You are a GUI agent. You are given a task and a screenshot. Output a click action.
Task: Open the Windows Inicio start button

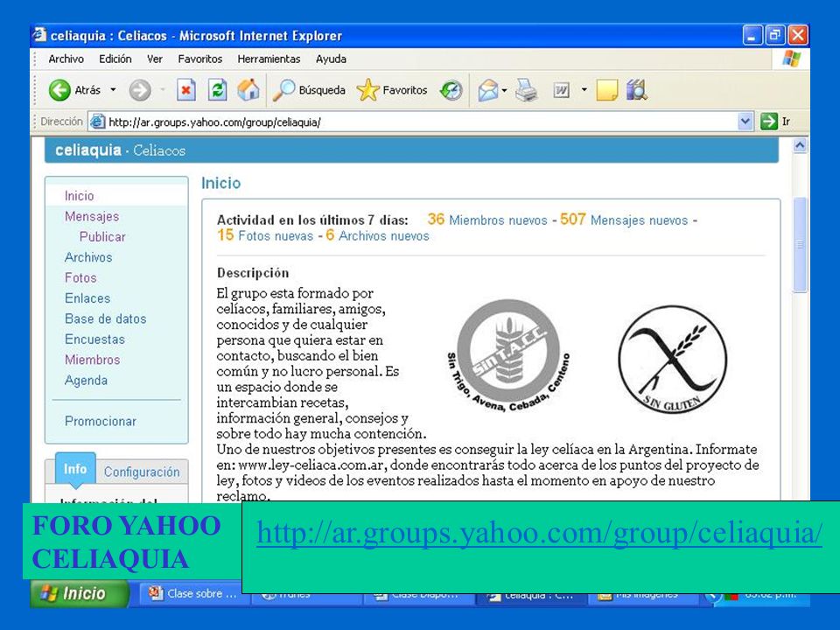(x=80, y=593)
